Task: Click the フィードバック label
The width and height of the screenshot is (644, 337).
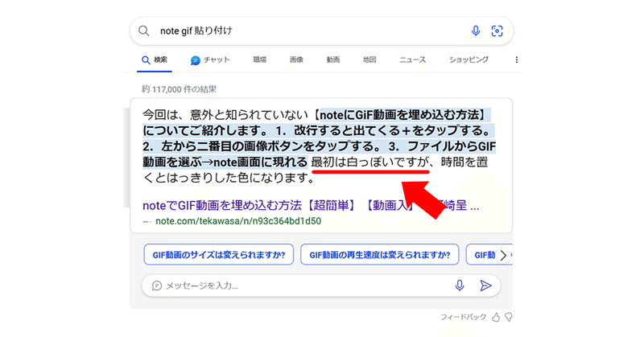Action: (x=464, y=317)
